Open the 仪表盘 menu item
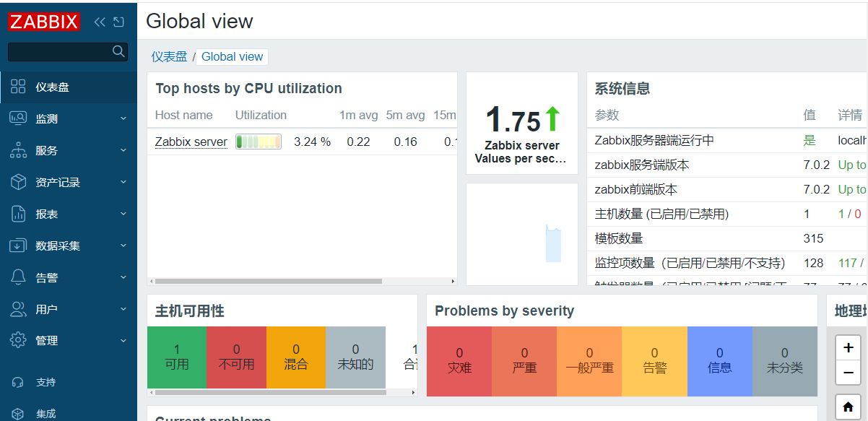Image resolution: width=868 pixels, height=421 pixels. [69, 87]
